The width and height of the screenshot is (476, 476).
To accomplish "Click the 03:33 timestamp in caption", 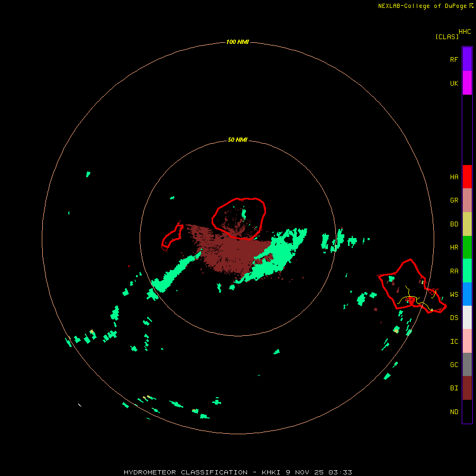I will [340, 472].
